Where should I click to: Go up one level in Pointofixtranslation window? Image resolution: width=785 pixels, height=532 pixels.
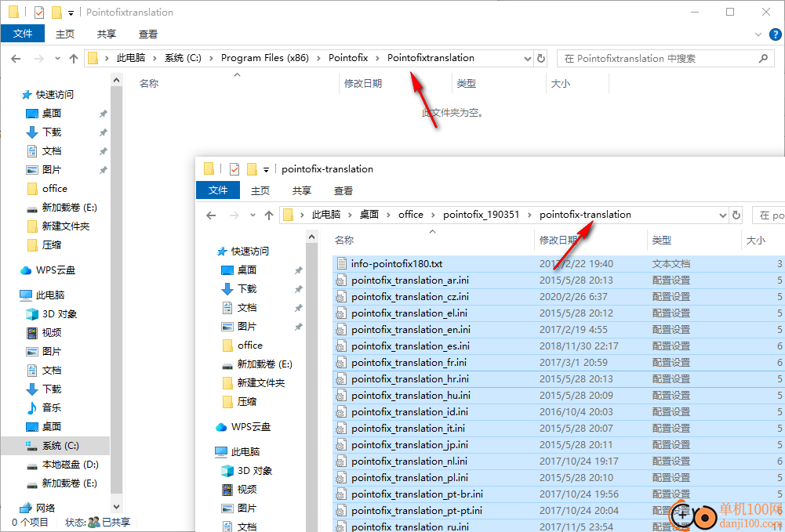coord(74,59)
